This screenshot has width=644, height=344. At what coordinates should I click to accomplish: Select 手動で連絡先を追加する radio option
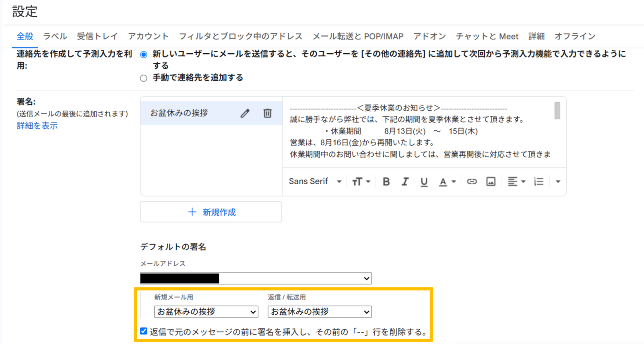144,78
